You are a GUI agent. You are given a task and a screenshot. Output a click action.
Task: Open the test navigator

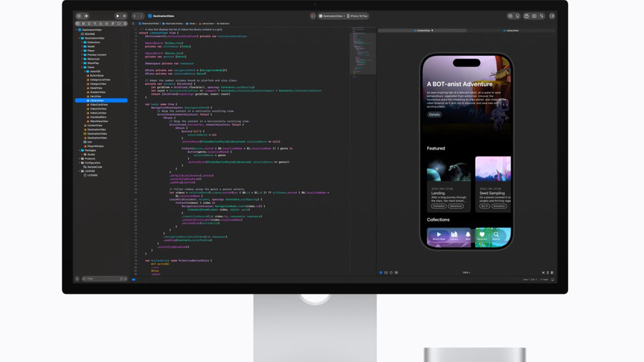(107, 24)
